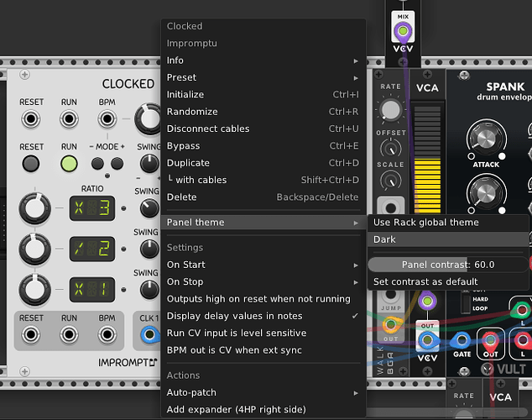Click the ATTACK knob on SPANK
The height and width of the screenshot is (420, 532).
486,139
